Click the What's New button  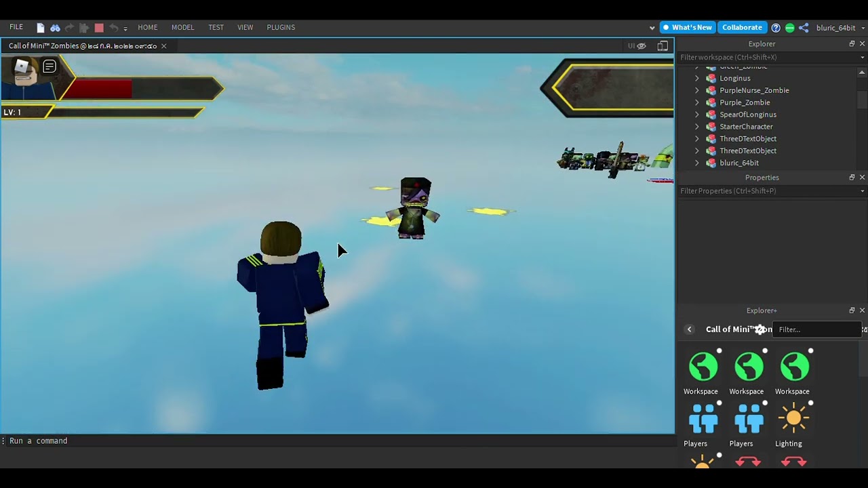(687, 28)
